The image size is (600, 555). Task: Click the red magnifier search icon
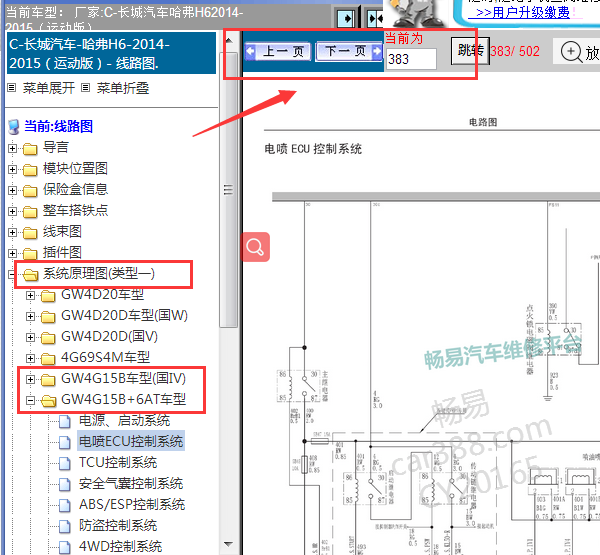pos(255,247)
